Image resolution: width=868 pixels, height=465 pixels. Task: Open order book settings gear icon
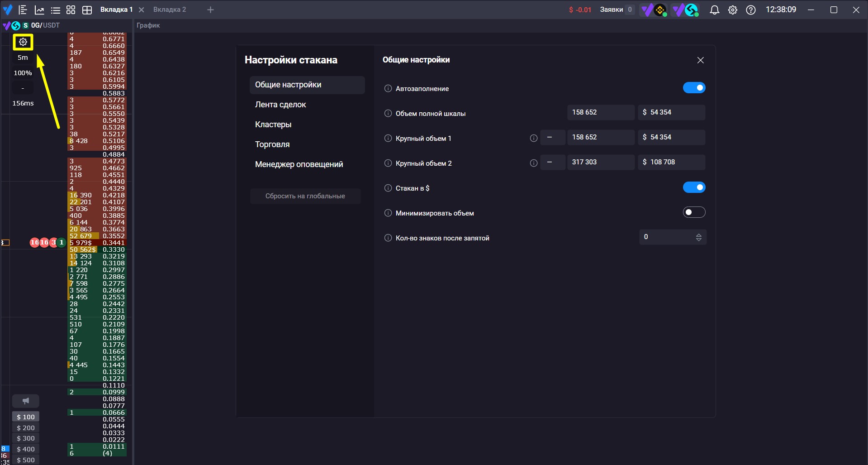point(23,42)
